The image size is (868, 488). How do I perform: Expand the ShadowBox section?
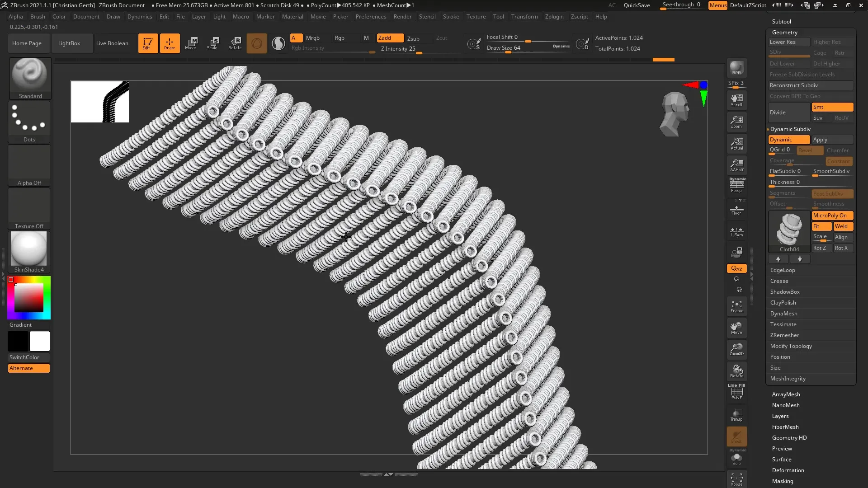pos(785,292)
